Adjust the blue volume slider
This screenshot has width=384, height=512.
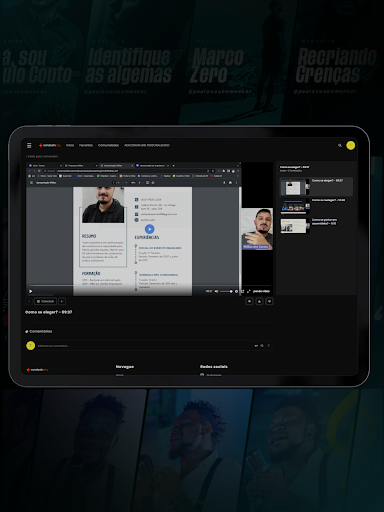[226, 291]
